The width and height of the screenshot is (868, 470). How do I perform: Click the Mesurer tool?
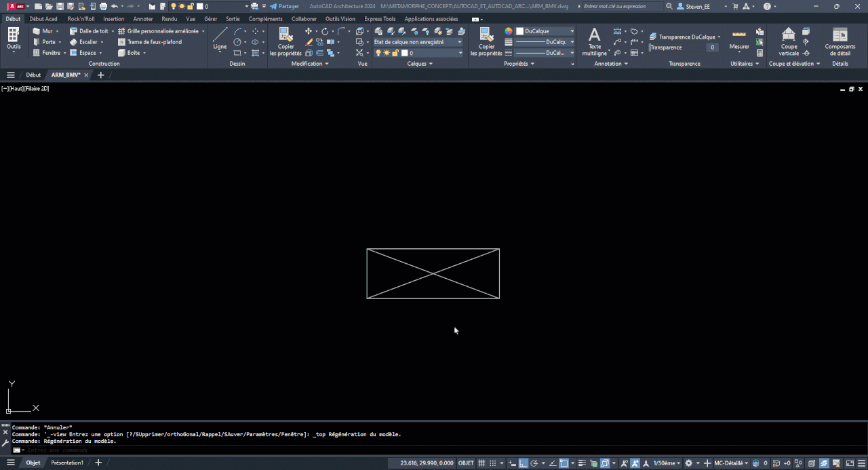pyautogui.click(x=739, y=41)
